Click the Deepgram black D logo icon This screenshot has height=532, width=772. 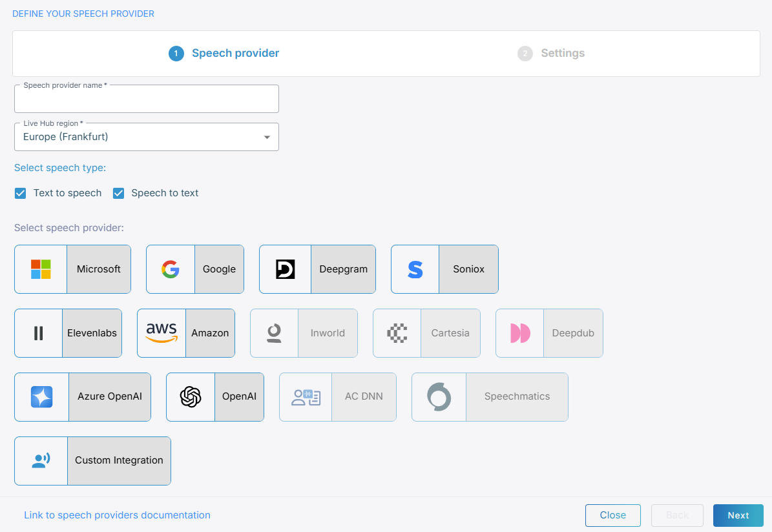285,269
